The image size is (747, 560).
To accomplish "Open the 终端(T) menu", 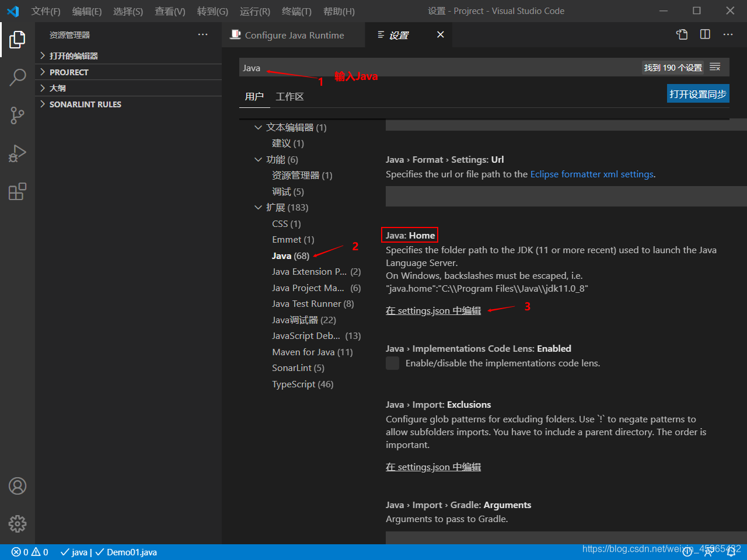I will coord(296,11).
